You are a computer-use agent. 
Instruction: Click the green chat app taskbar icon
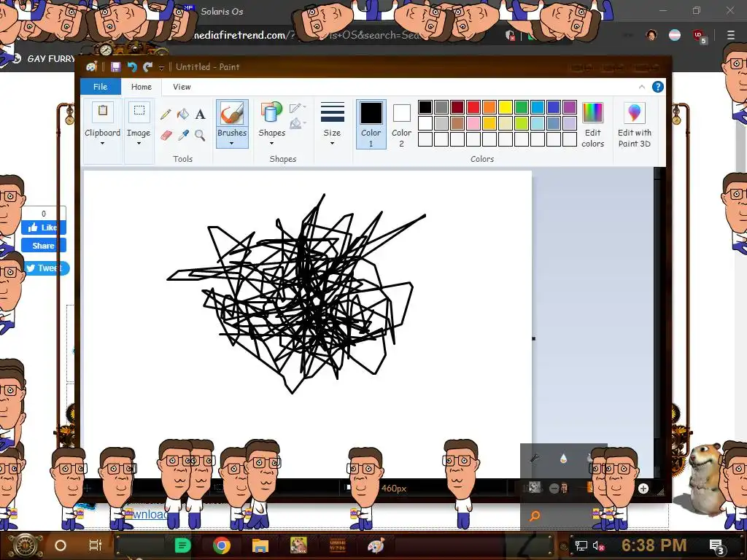point(183,545)
